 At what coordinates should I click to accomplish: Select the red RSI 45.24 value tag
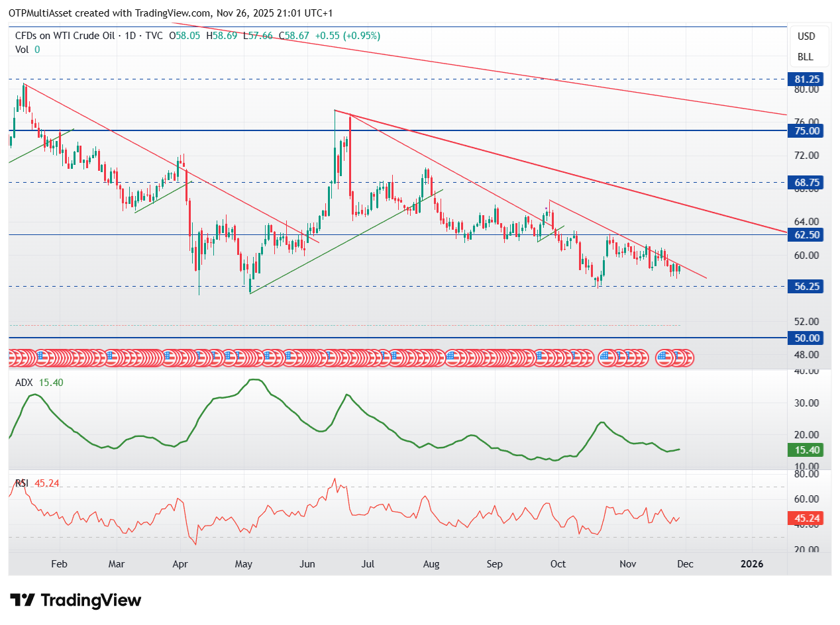pyautogui.click(x=805, y=518)
